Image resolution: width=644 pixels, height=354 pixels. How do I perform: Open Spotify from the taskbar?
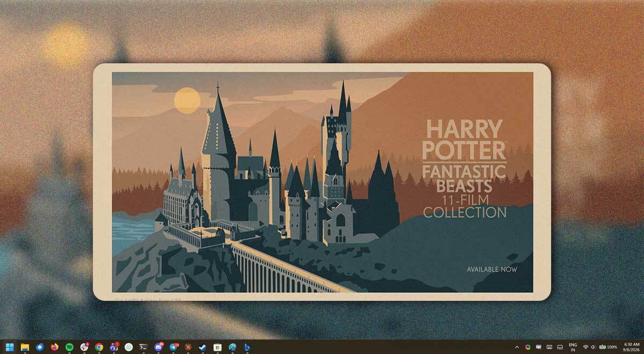point(69,347)
